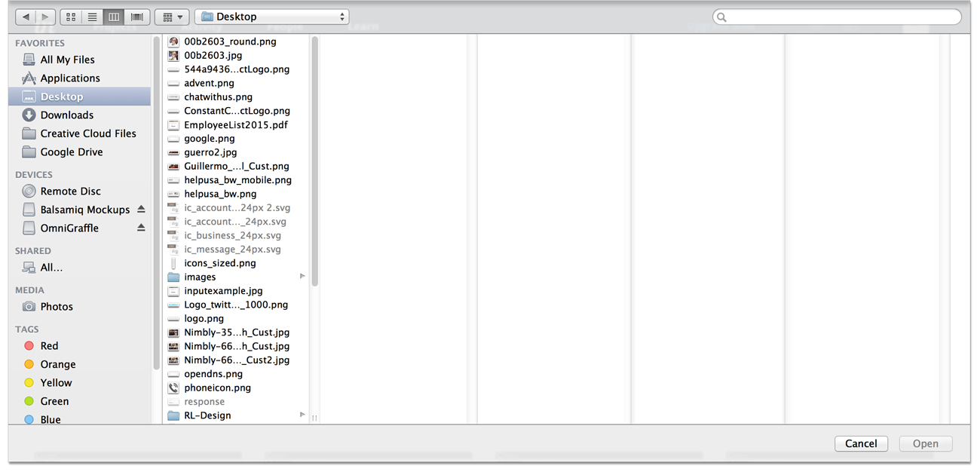Switch to icon grid view
Image resolution: width=980 pixels, height=472 pixels.
(70, 16)
